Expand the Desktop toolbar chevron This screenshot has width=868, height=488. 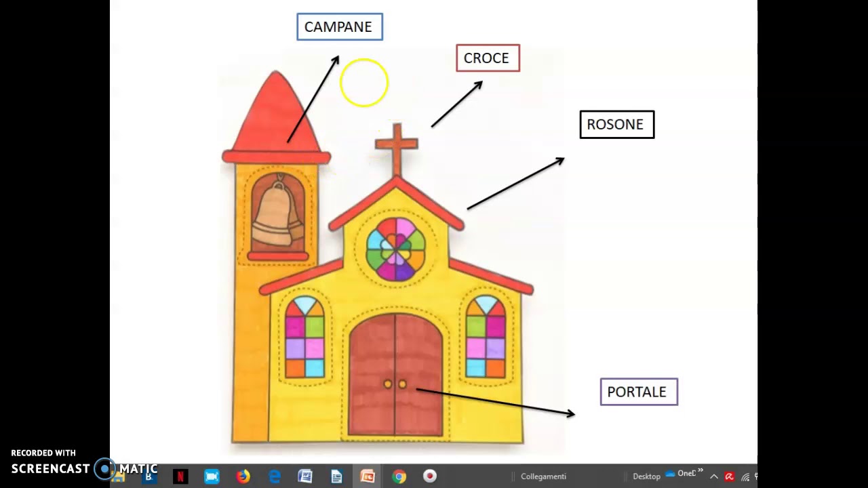click(701, 471)
